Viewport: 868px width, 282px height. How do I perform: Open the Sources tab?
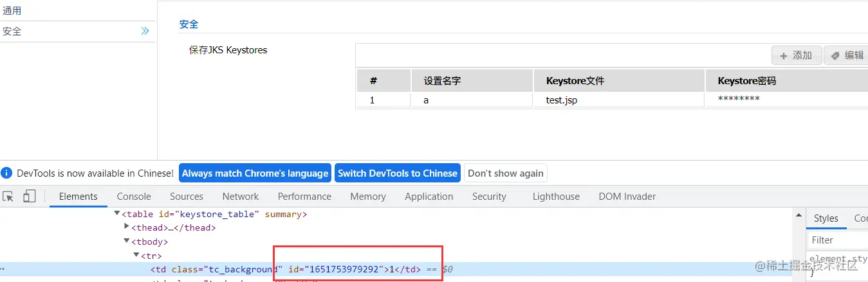tap(187, 197)
